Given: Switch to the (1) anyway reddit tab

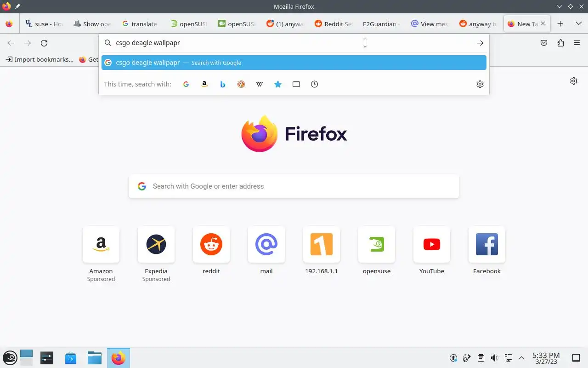Looking at the screenshot, I should coord(285,24).
